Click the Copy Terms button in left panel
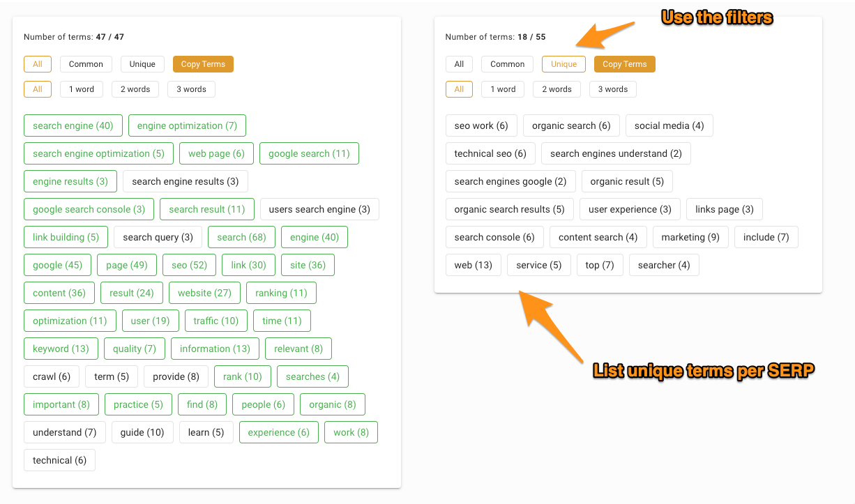 [202, 63]
